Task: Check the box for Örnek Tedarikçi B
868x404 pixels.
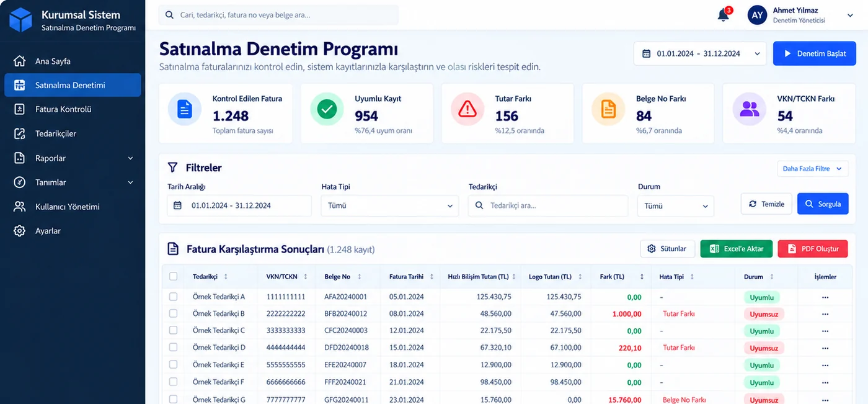Action: click(x=173, y=313)
